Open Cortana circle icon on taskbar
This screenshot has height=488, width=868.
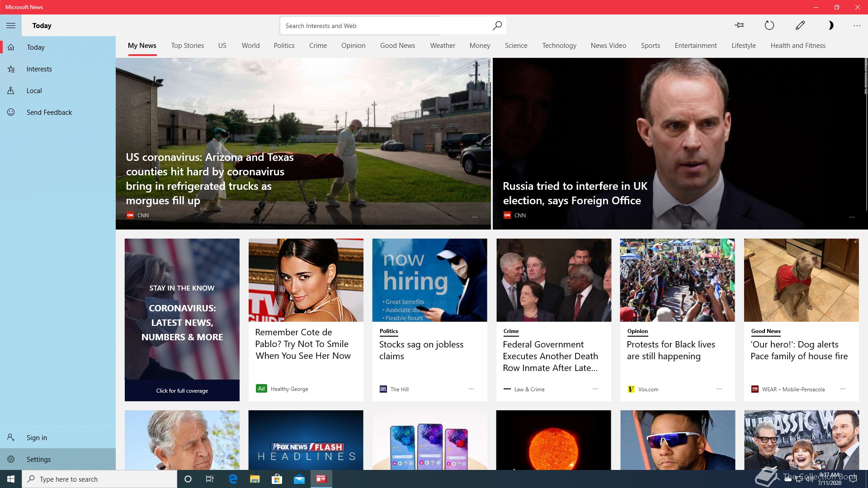188,479
